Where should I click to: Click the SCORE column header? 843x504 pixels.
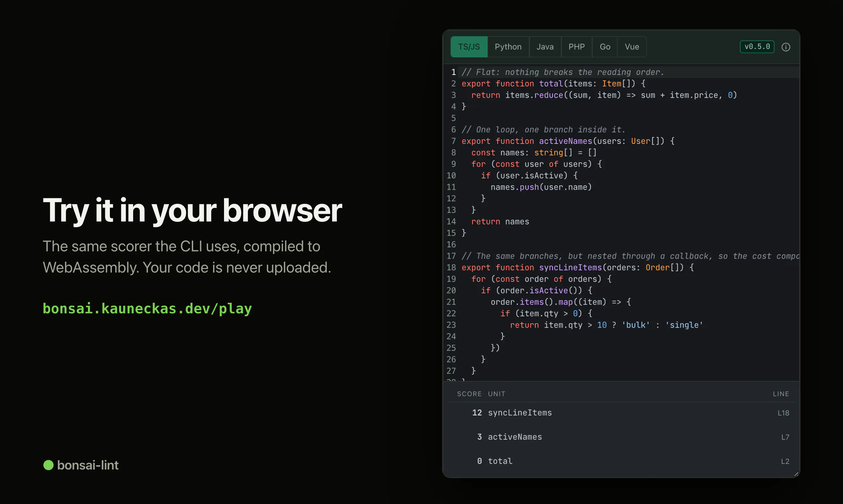pyautogui.click(x=469, y=394)
